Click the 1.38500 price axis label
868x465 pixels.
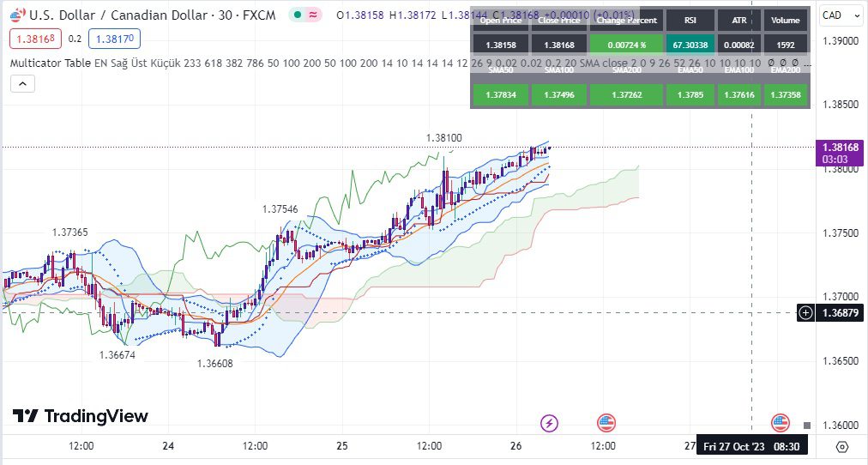point(841,105)
